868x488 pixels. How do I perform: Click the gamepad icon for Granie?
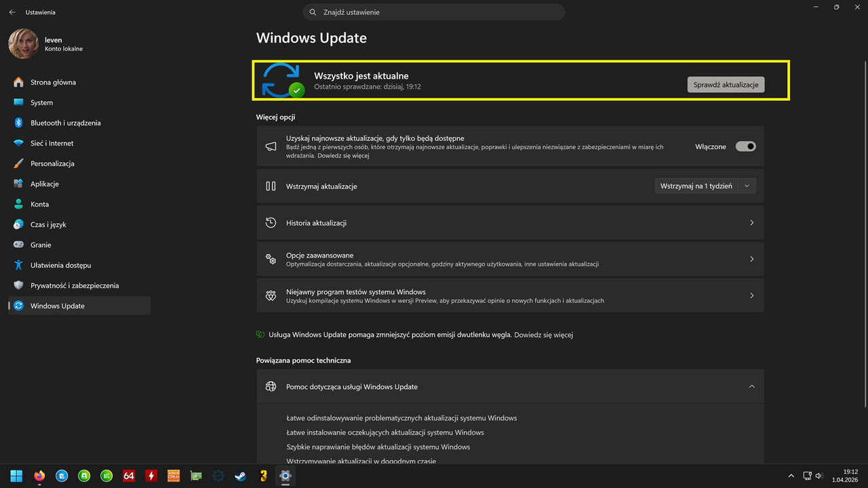[x=18, y=245]
